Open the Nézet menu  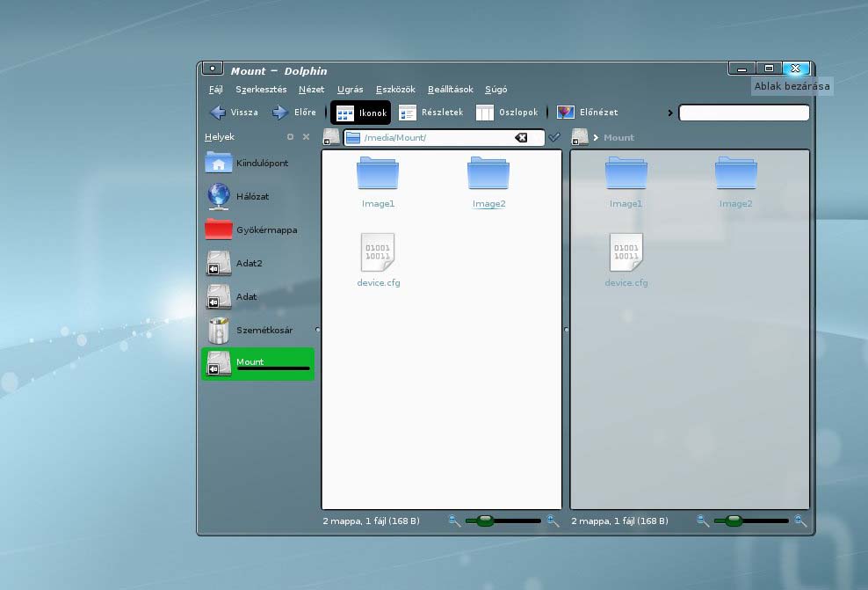[x=311, y=89]
